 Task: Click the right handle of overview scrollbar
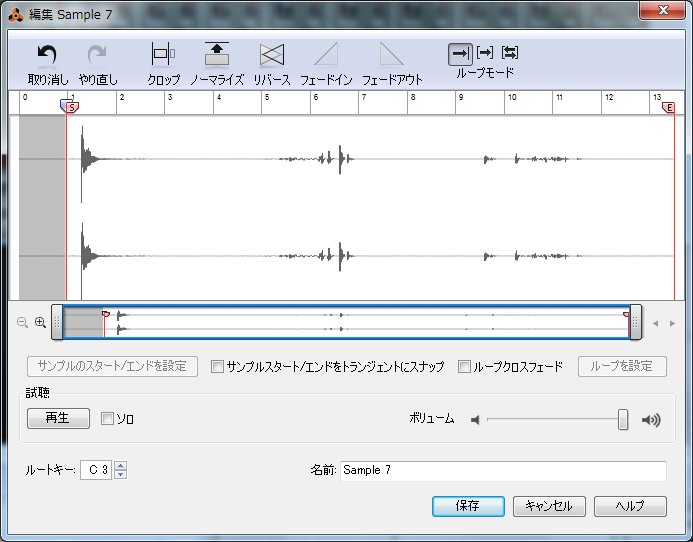coord(636,322)
